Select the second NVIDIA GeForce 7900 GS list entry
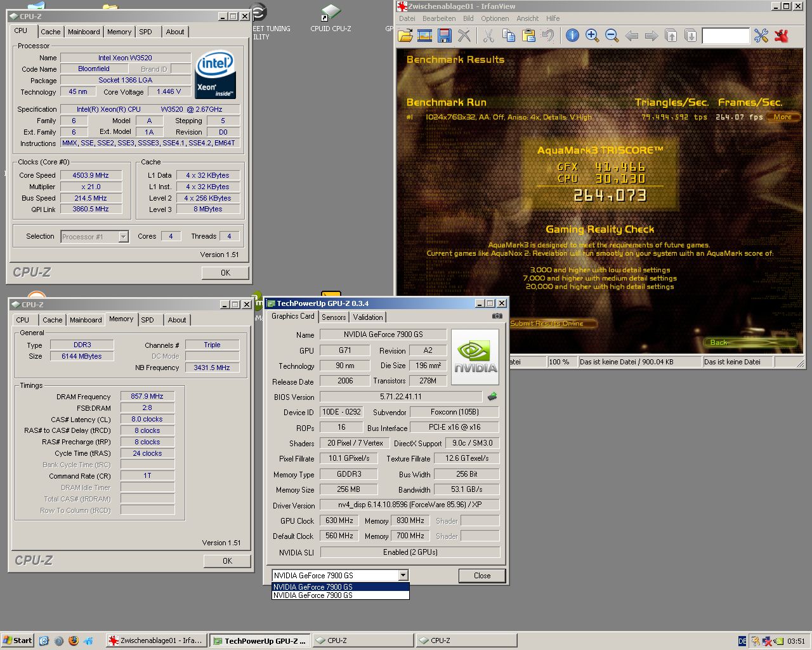 click(x=340, y=595)
